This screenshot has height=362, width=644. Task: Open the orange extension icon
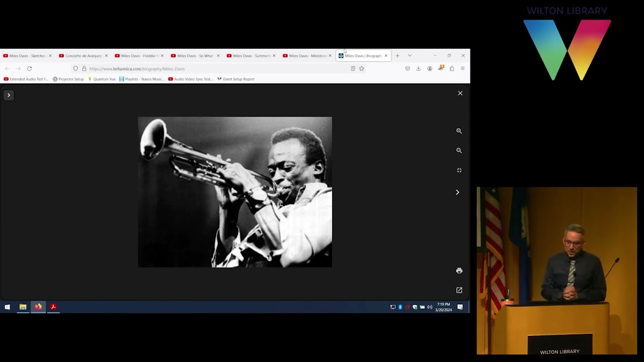[x=441, y=68]
